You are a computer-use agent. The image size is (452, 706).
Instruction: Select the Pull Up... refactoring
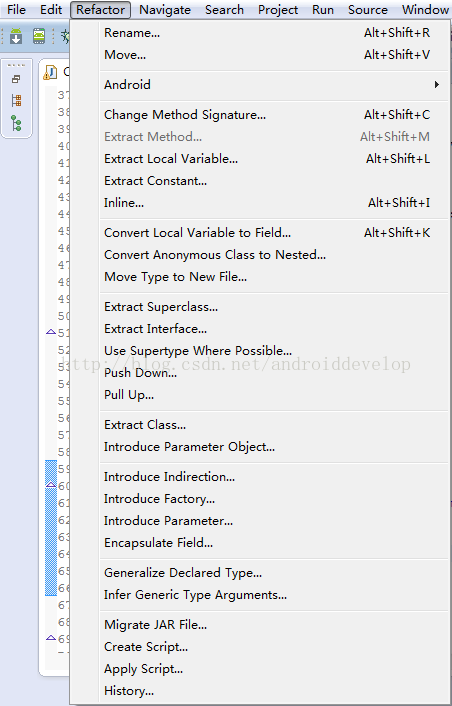[x=267, y=395]
